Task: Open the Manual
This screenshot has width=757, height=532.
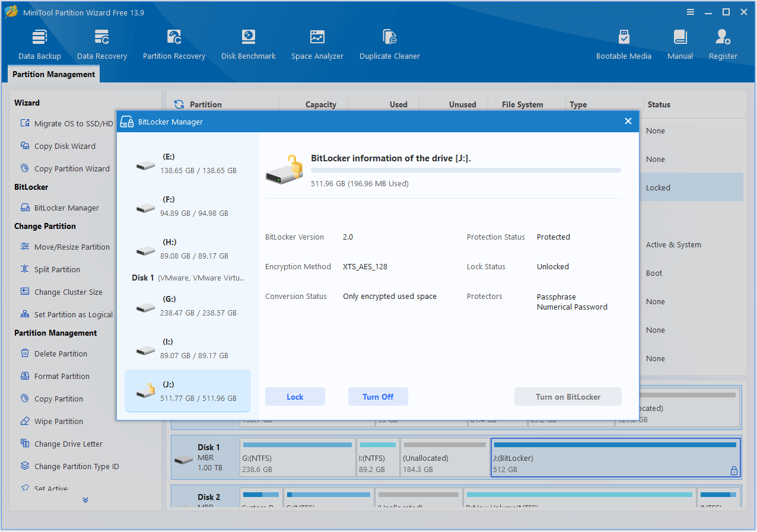Action: [680, 44]
